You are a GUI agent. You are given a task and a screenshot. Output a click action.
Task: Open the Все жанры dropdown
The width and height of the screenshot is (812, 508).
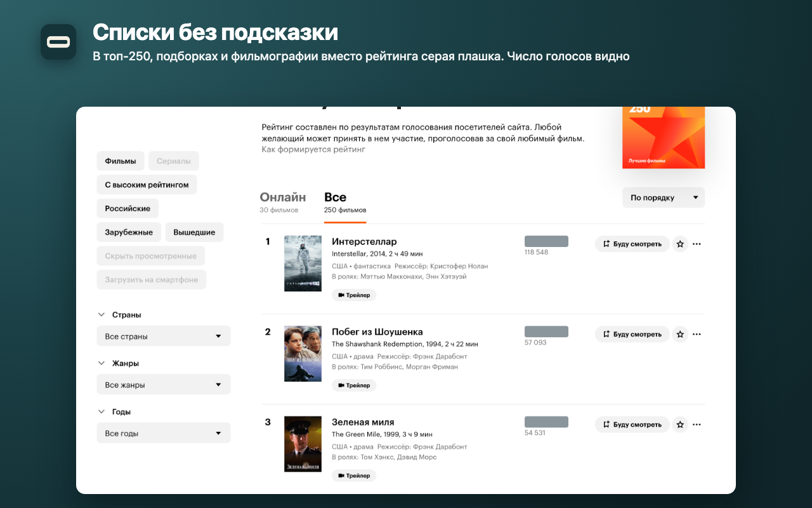pos(164,384)
